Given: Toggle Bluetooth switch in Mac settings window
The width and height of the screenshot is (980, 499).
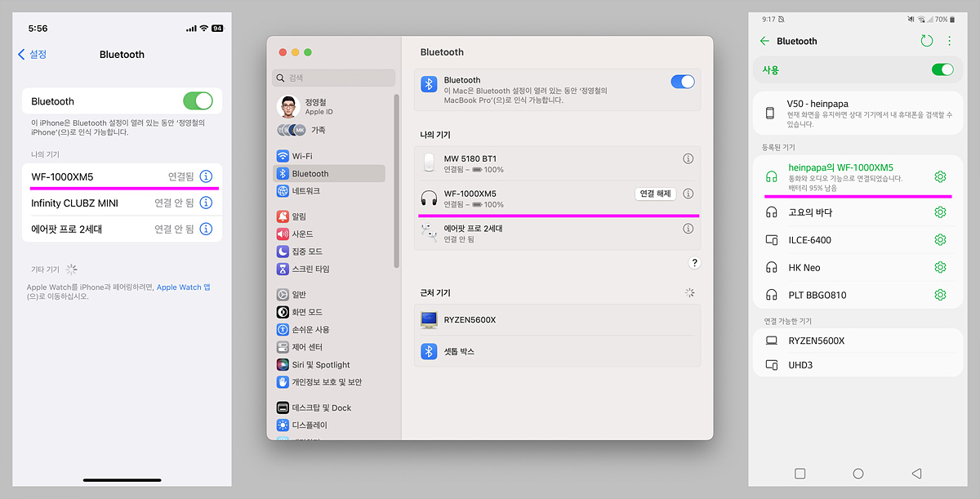Looking at the screenshot, I should (683, 82).
